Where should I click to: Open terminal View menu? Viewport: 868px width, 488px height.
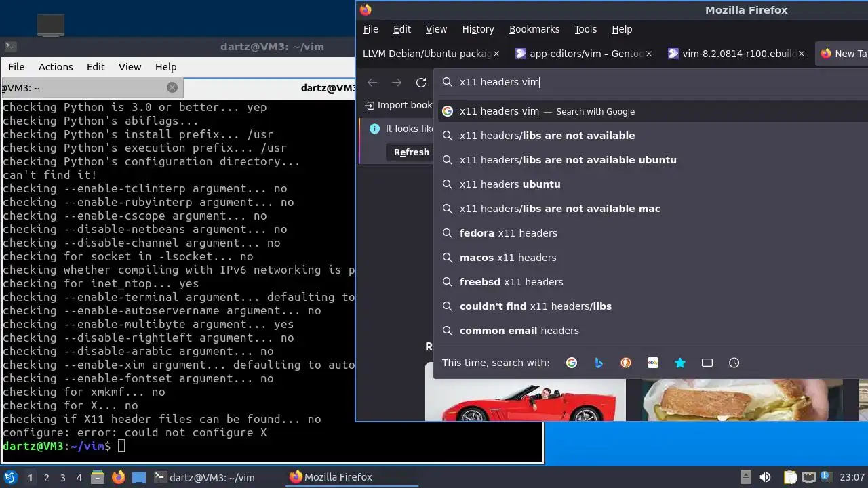tap(130, 67)
